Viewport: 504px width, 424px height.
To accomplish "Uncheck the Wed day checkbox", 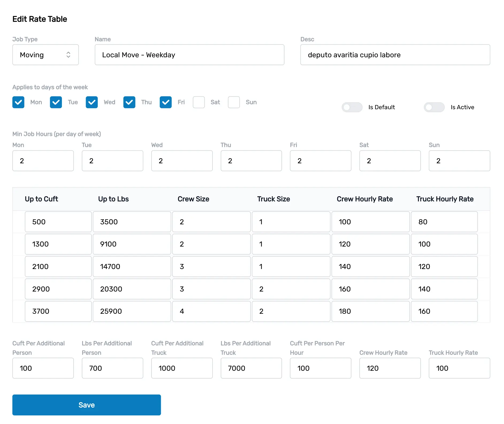I will click(92, 102).
